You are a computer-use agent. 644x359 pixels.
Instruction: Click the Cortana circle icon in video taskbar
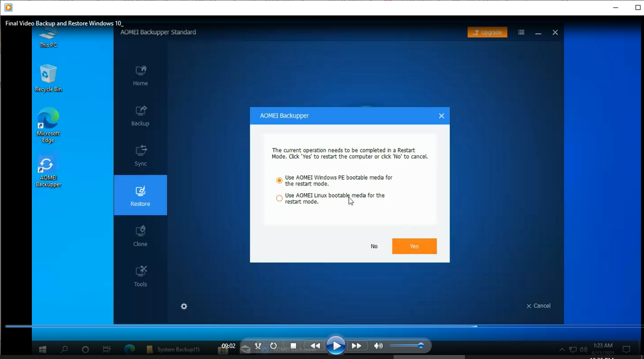85,350
